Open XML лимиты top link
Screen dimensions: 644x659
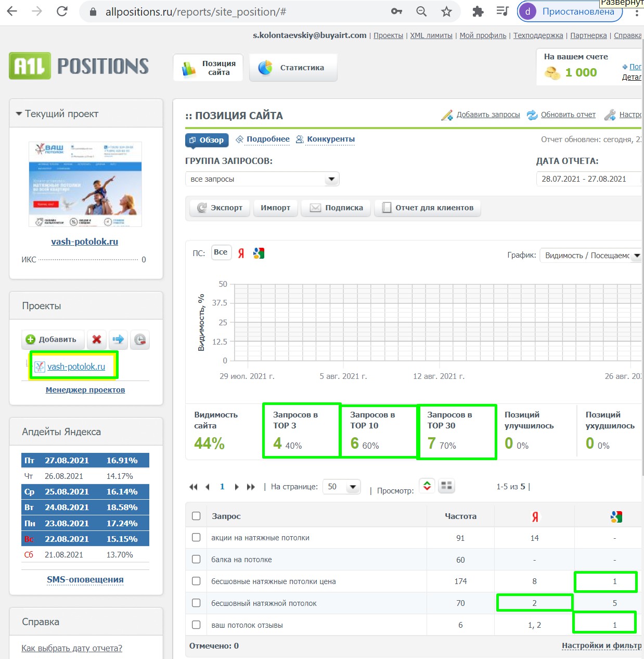point(431,35)
